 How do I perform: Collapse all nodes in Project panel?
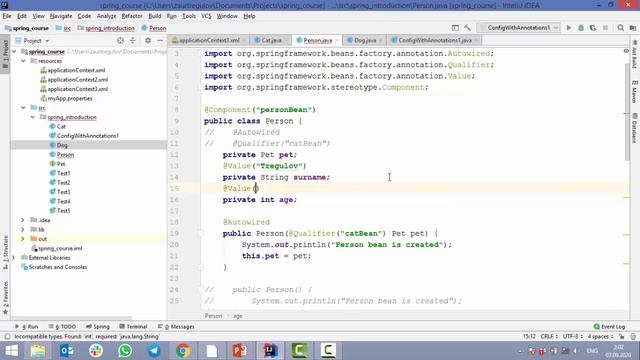click(133, 40)
